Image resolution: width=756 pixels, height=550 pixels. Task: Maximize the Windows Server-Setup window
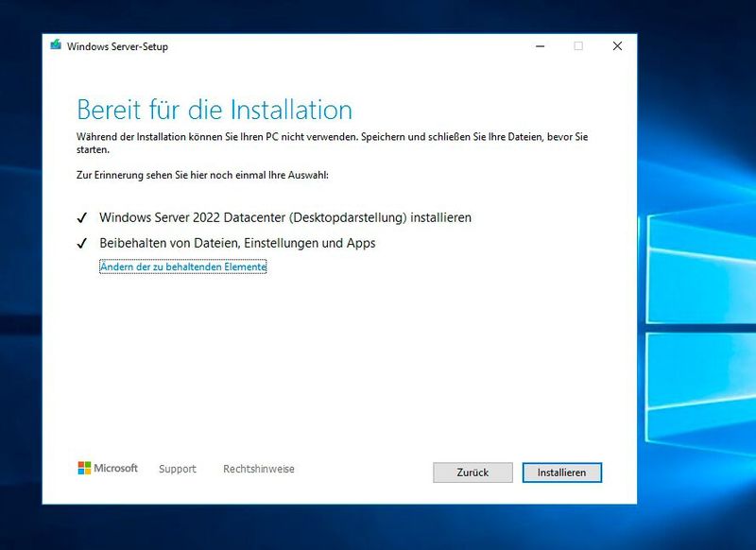click(577, 44)
